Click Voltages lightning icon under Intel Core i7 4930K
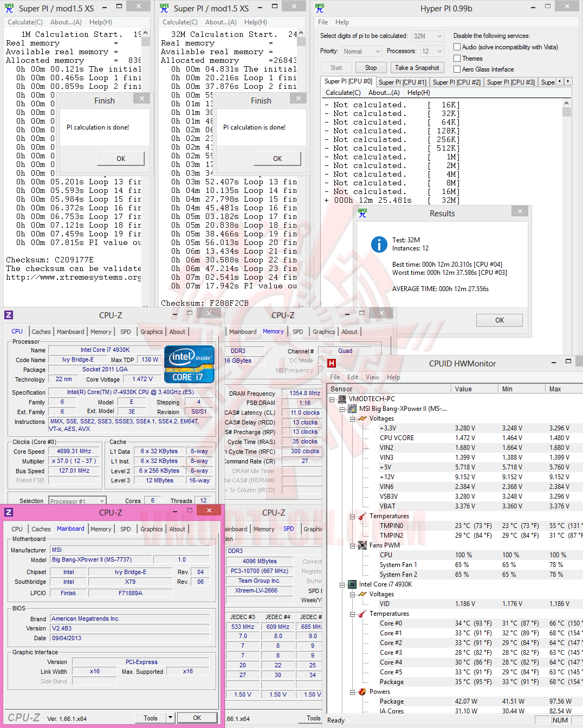 362,594
